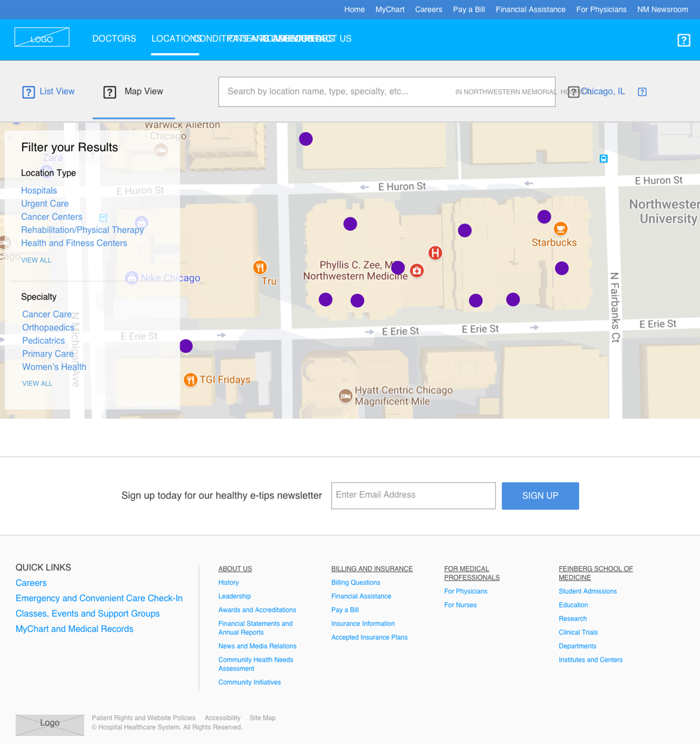Click the red hospital H map marker
Image resolution: width=700 pixels, height=744 pixels.
(x=435, y=253)
